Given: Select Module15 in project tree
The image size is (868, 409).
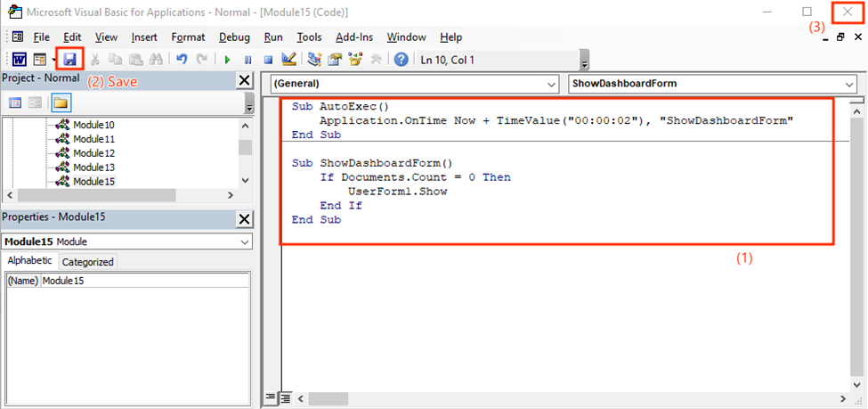Looking at the screenshot, I should [93, 181].
